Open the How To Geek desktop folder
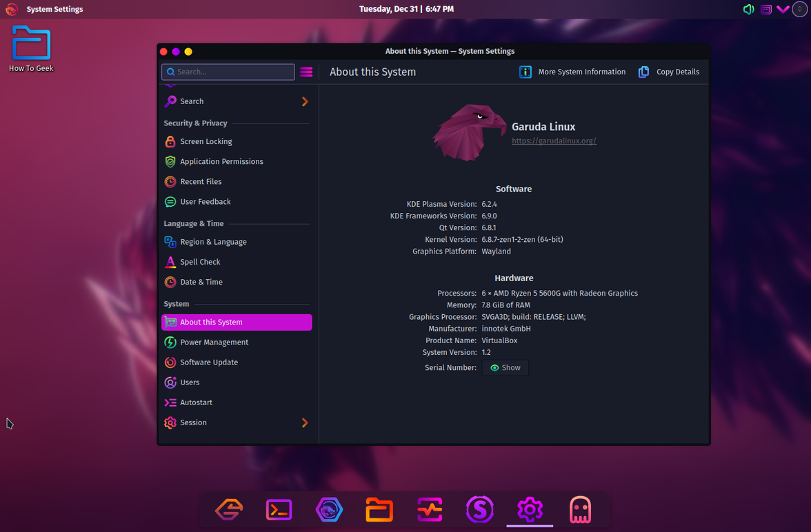This screenshot has width=811, height=532. click(31, 49)
